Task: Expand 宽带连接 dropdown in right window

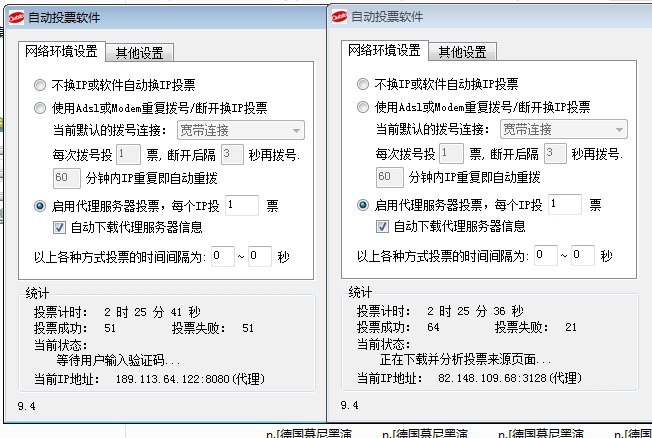Action: [x=564, y=129]
